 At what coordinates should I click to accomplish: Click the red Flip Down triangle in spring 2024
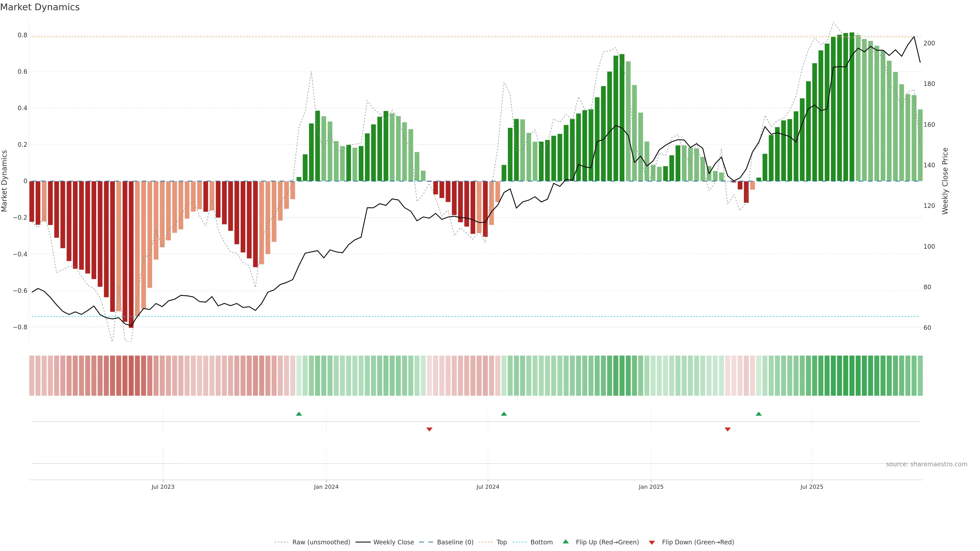[x=429, y=429]
